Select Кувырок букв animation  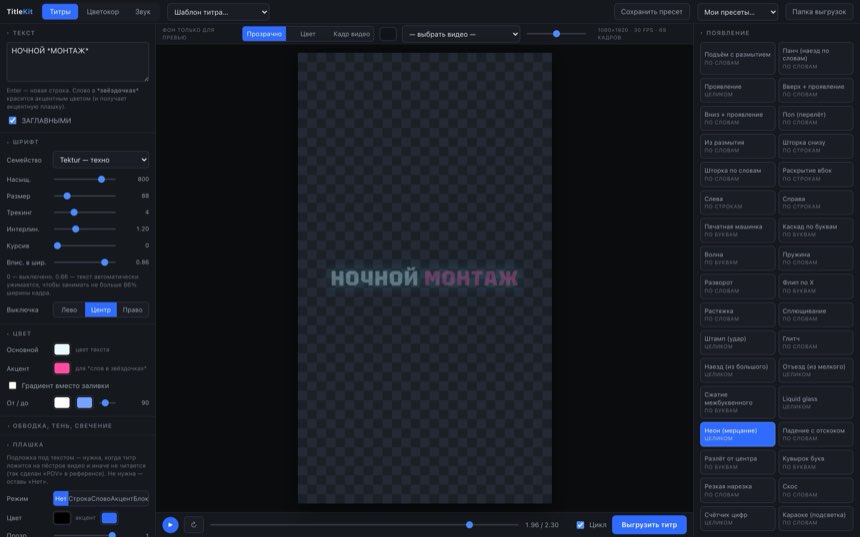click(x=816, y=462)
